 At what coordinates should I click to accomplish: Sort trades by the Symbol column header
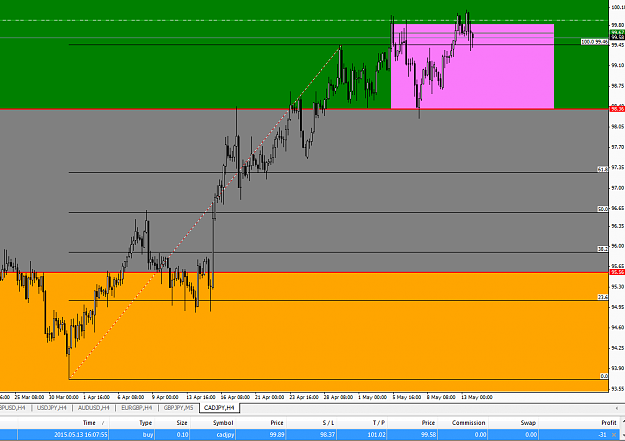pyautogui.click(x=214, y=423)
